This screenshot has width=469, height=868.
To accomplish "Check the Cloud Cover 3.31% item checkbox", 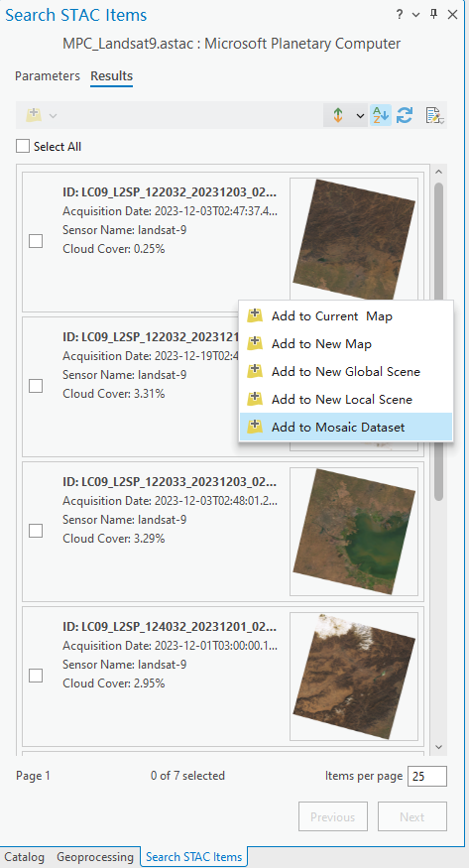I will click(36, 386).
